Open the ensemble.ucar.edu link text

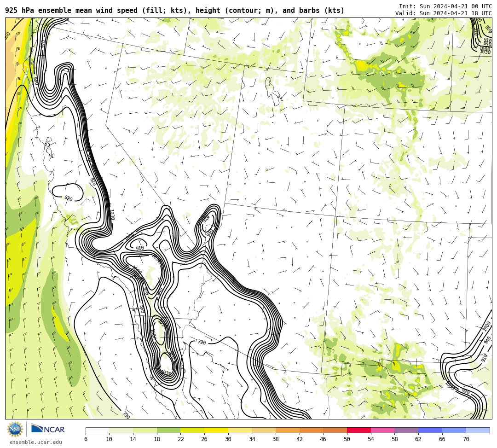click(x=36, y=442)
